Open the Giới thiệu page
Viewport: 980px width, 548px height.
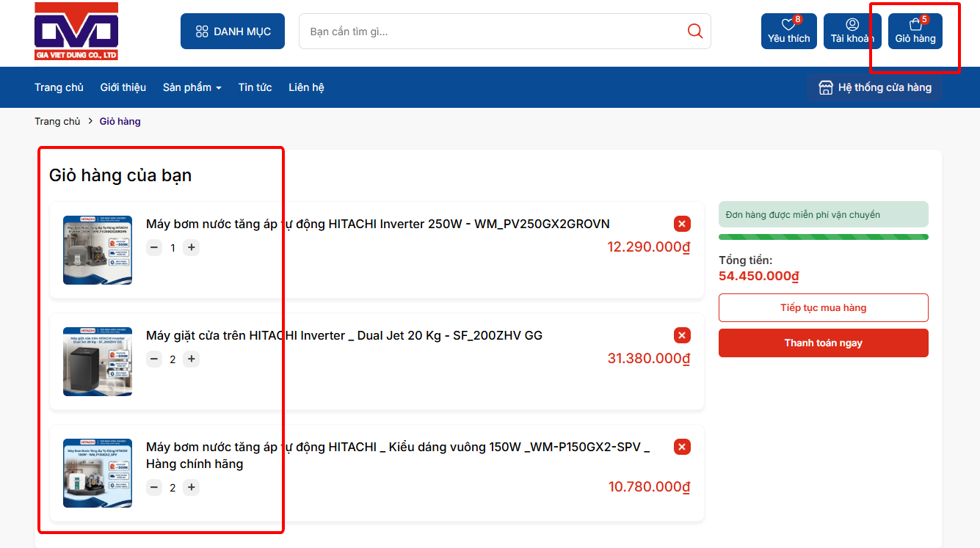[123, 87]
